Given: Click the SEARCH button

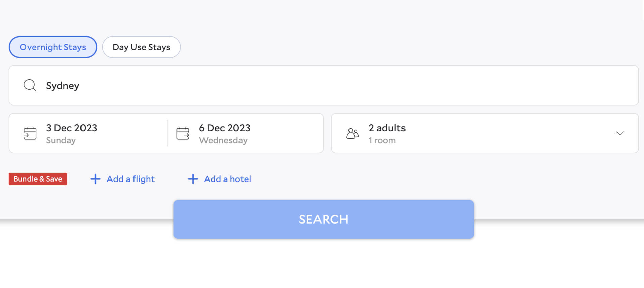Looking at the screenshot, I should 323,219.
